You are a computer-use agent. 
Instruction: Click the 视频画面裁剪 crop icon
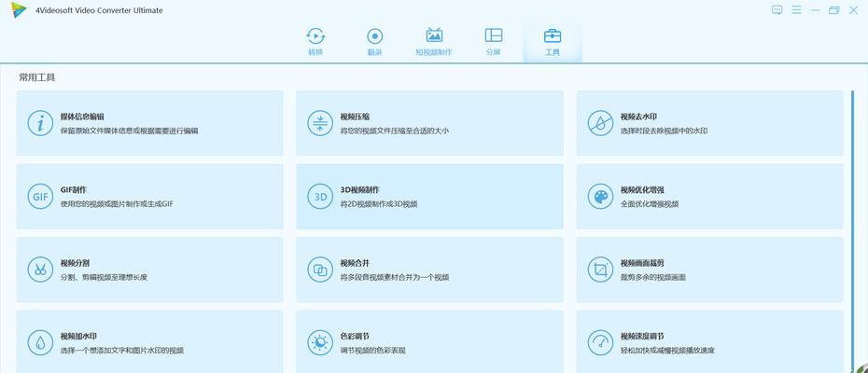point(601,269)
